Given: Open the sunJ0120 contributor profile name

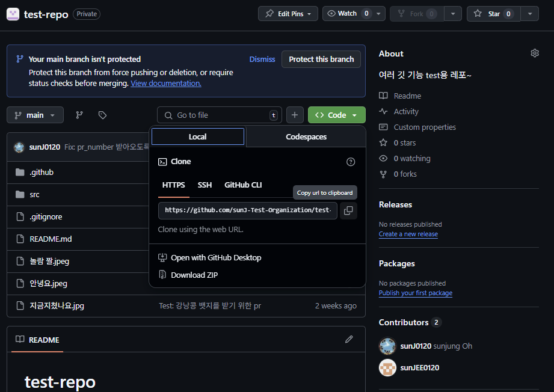Looking at the screenshot, I should (x=416, y=346).
